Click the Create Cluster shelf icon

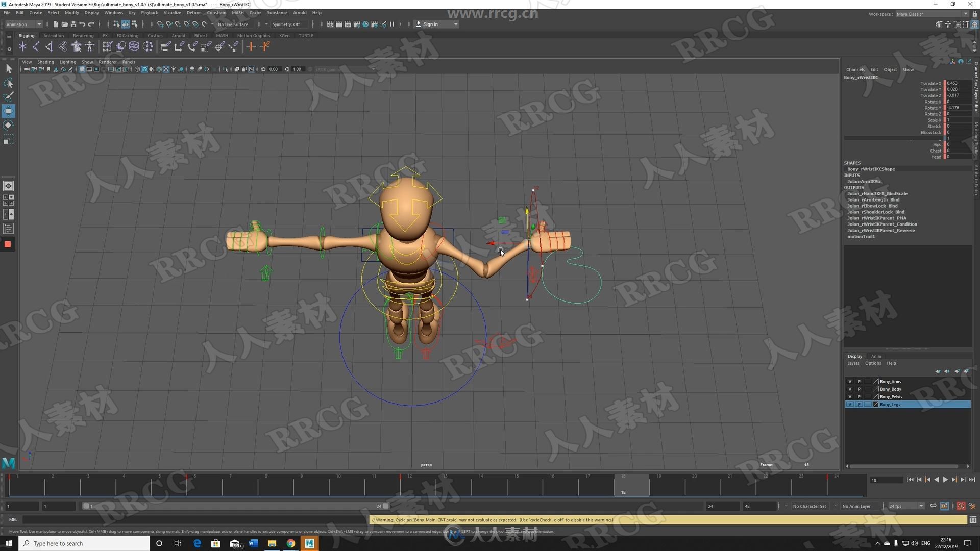tap(148, 47)
